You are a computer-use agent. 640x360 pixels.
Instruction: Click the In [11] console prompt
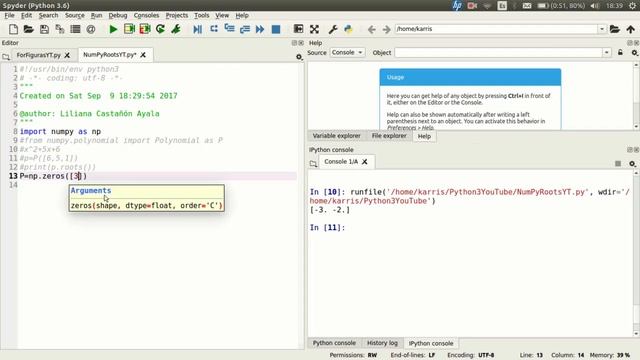[327, 227]
